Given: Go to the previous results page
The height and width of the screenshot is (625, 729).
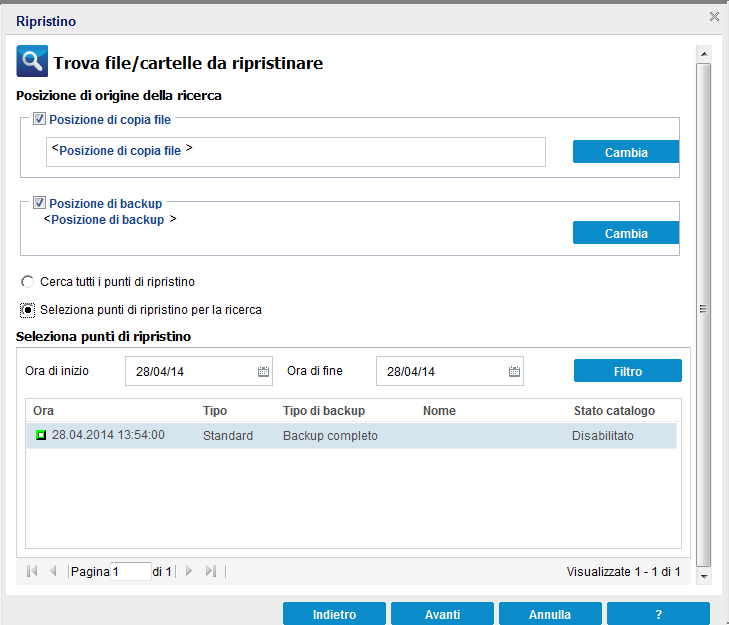Looking at the screenshot, I should [53, 571].
